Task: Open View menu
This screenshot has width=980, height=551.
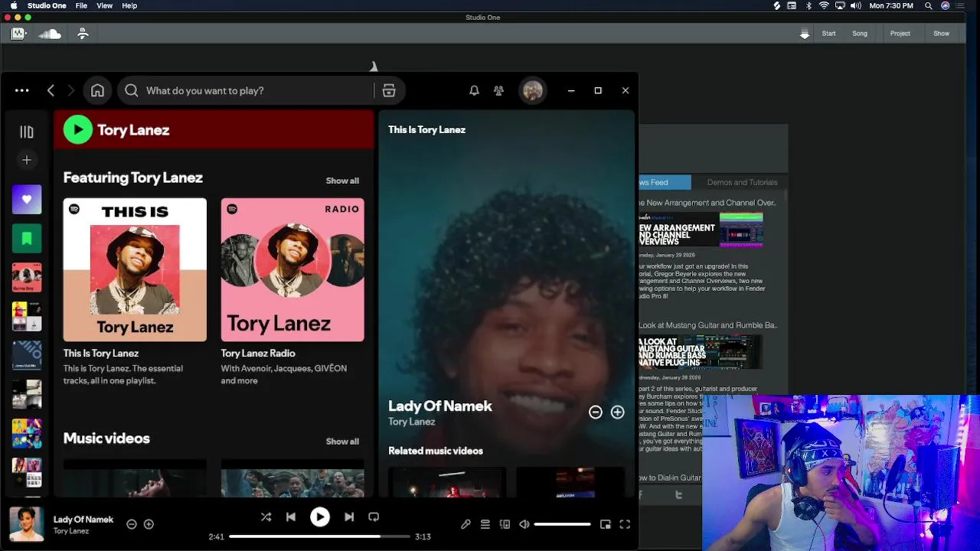Action: coord(105,5)
